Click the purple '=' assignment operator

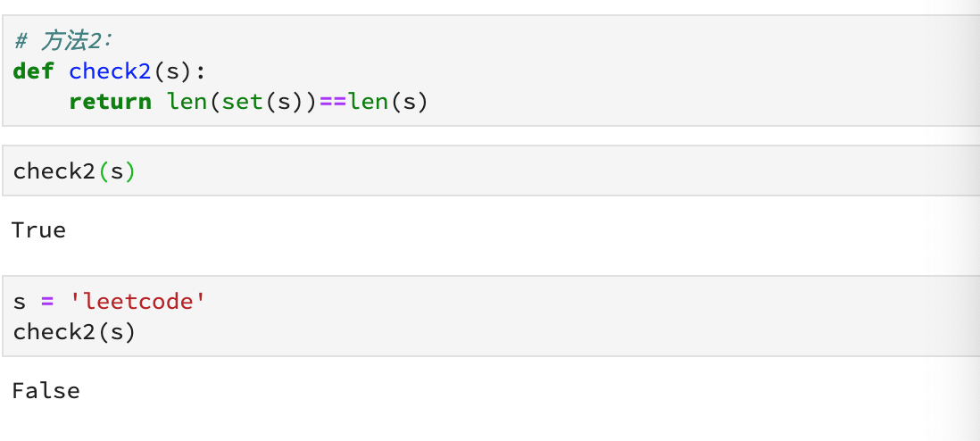click(x=47, y=302)
